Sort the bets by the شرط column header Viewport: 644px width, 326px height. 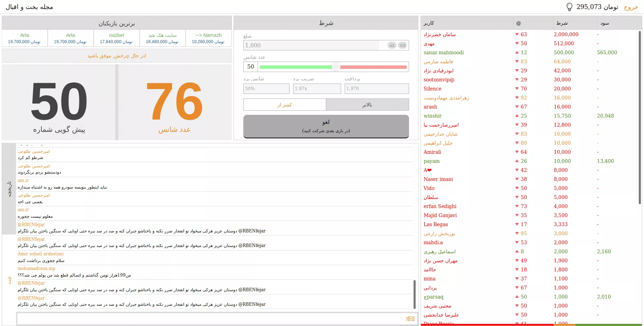561,23
